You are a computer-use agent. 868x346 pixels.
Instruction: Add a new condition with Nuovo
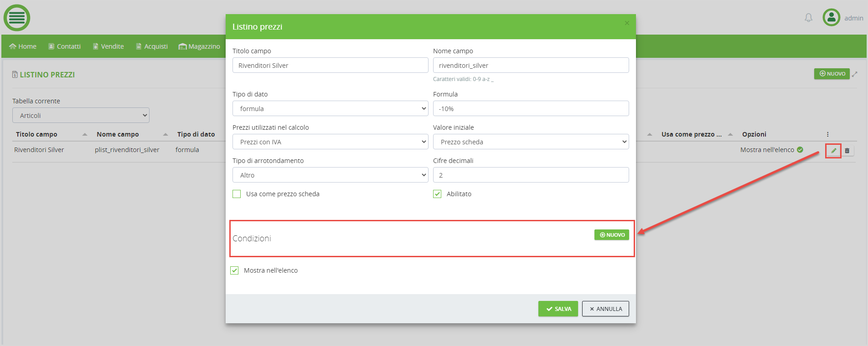(611, 235)
